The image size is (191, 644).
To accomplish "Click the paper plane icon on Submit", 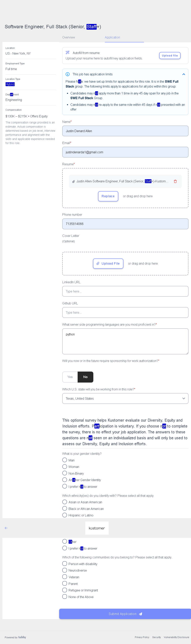I will pos(141,614).
